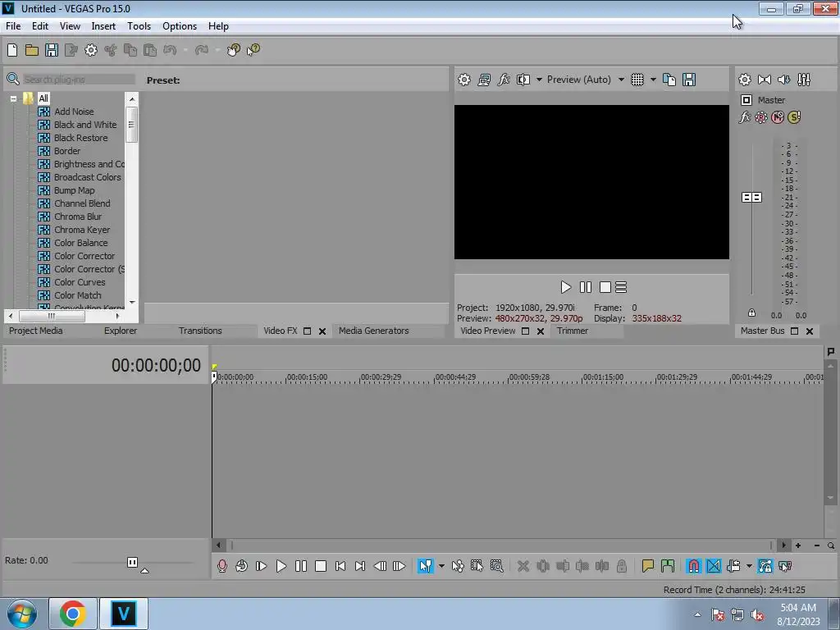Copy snapshot to clipboard icon
840x630 pixels.
[x=669, y=80]
